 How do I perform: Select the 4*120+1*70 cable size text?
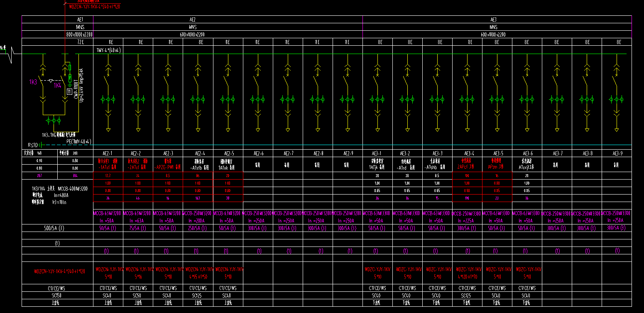[x=467, y=276]
